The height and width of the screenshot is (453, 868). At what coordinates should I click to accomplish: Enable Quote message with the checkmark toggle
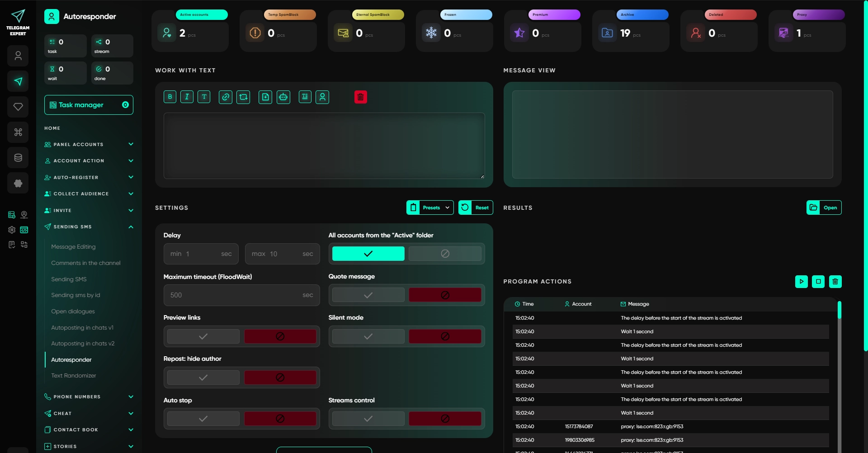point(368,295)
